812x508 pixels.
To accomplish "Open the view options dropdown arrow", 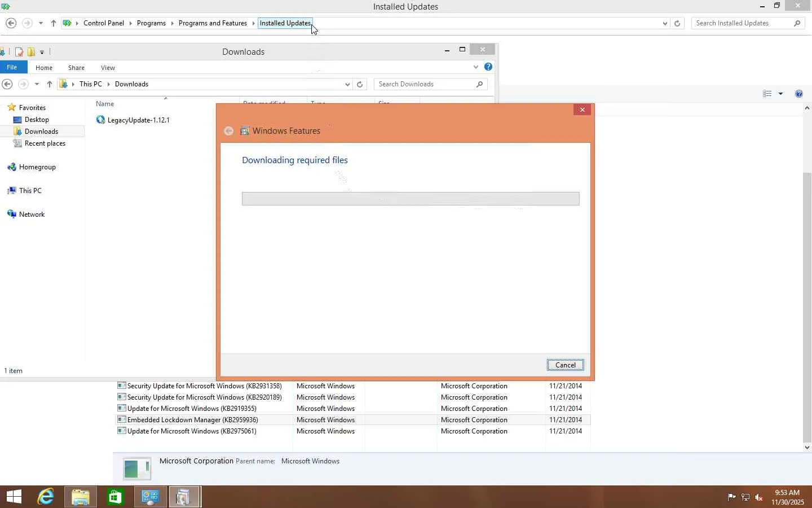I will (780, 94).
